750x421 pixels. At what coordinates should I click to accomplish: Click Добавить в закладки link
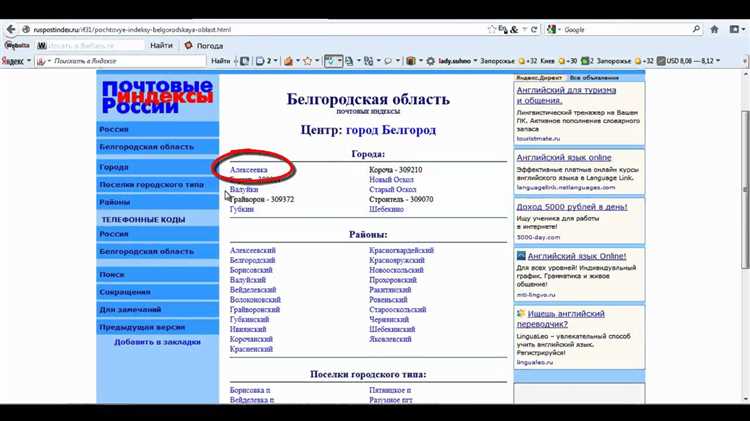tap(157, 342)
